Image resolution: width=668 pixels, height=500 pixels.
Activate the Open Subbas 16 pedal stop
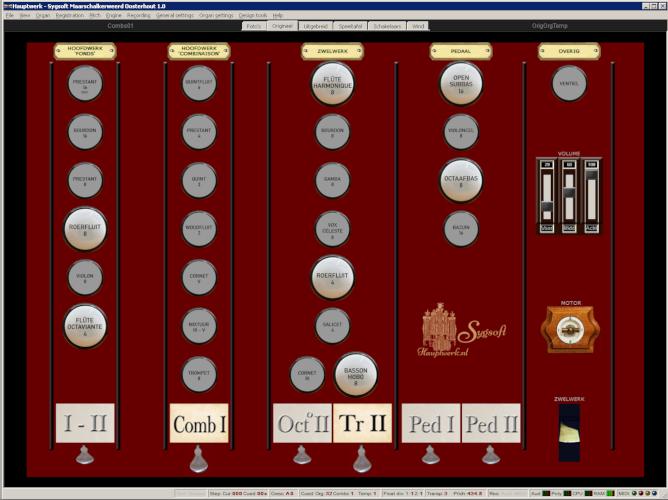(x=461, y=84)
